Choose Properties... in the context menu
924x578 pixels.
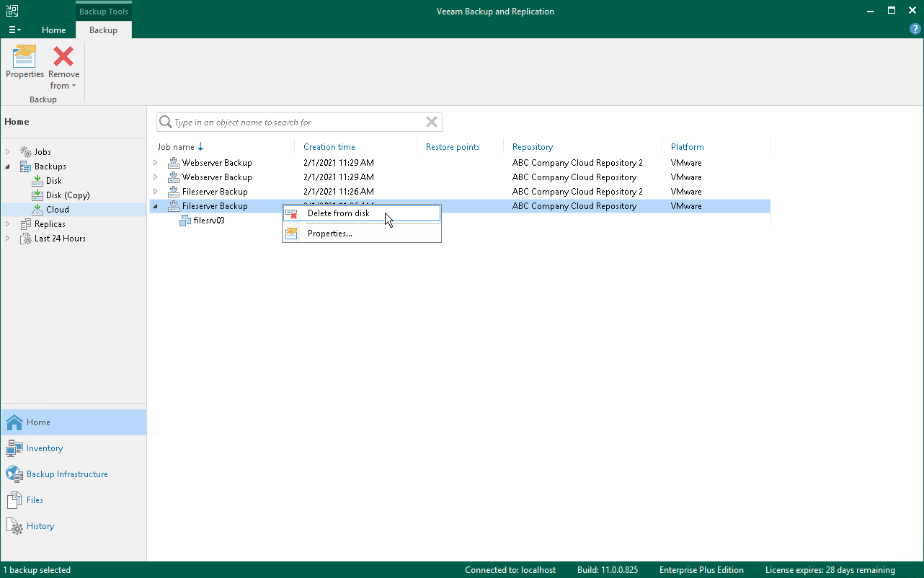click(x=362, y=234)
